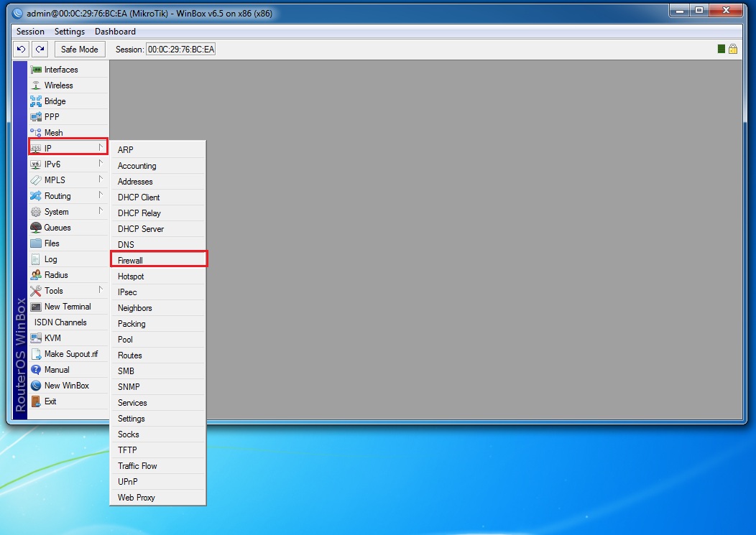Click the Manual help icon
The height and width of the screenshot is (535, 756).
tap(36, 370)
